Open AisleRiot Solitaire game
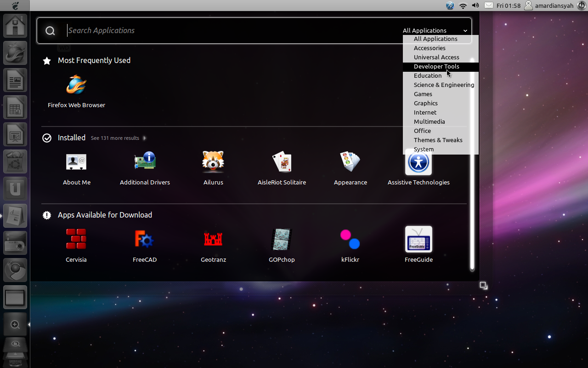 point(282,168)
